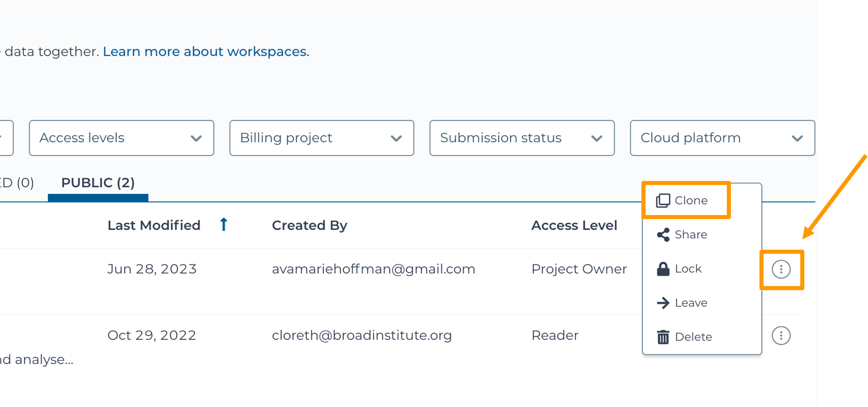Open the Submission status dropdown
The image size is (868, 407).
pos(522,138)
